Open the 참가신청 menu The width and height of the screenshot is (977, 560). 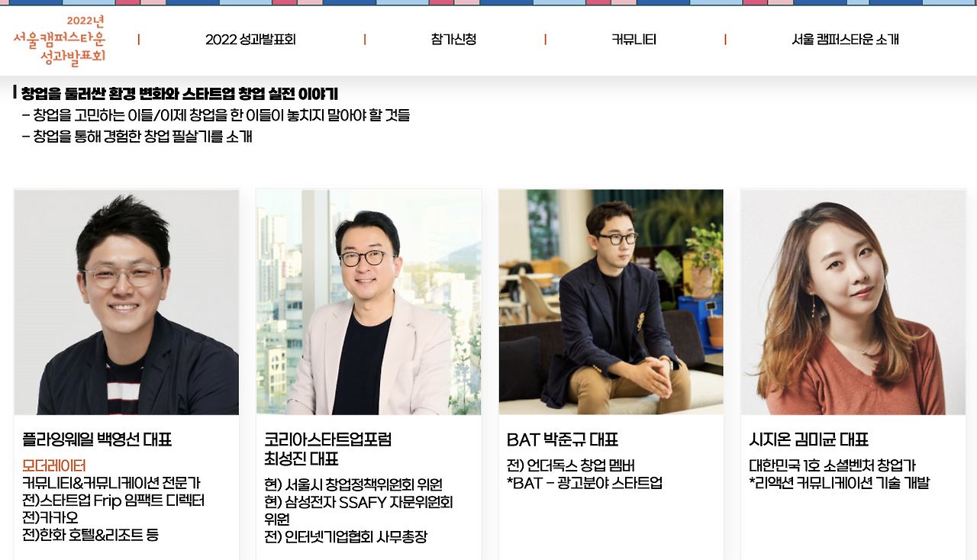point(454,40)
